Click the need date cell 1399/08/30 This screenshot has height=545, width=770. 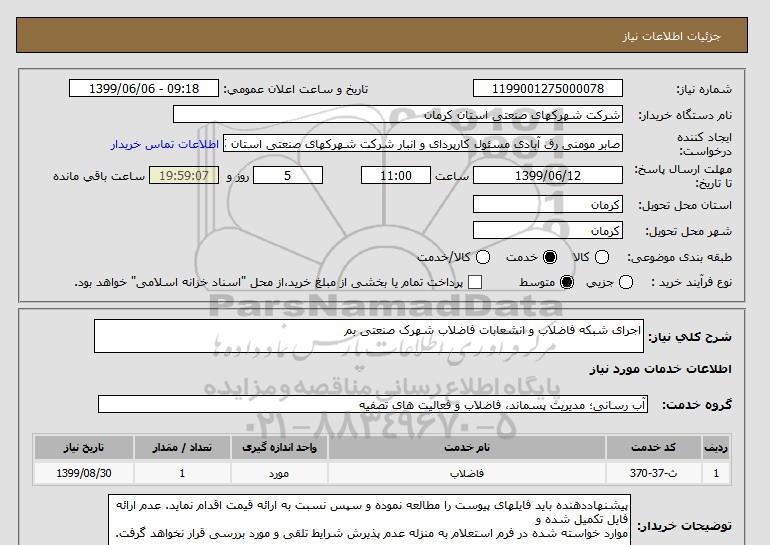click(x=83, y=473)
